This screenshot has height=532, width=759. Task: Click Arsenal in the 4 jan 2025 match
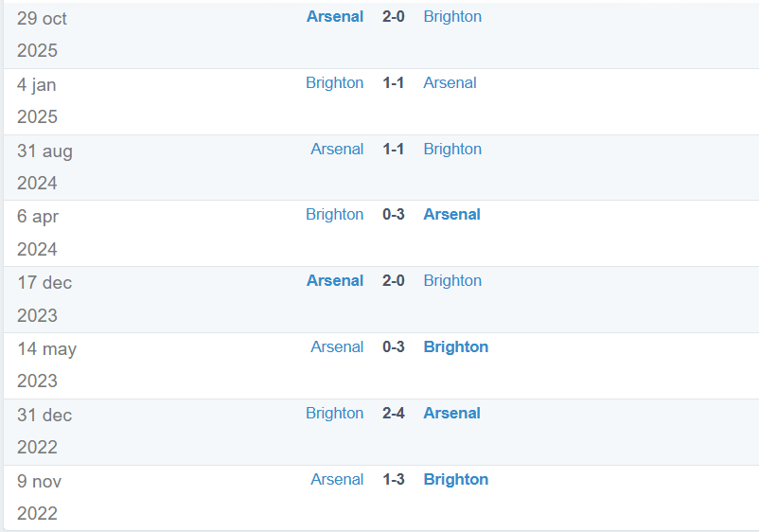coord(450,83)
